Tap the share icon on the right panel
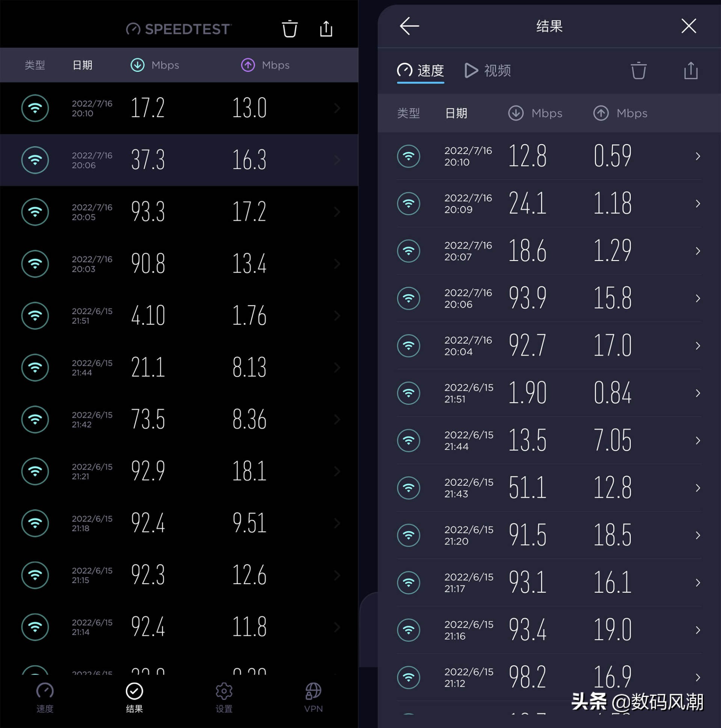The height and width of the screenshot is (728, 721). click(x=690, y=71)
